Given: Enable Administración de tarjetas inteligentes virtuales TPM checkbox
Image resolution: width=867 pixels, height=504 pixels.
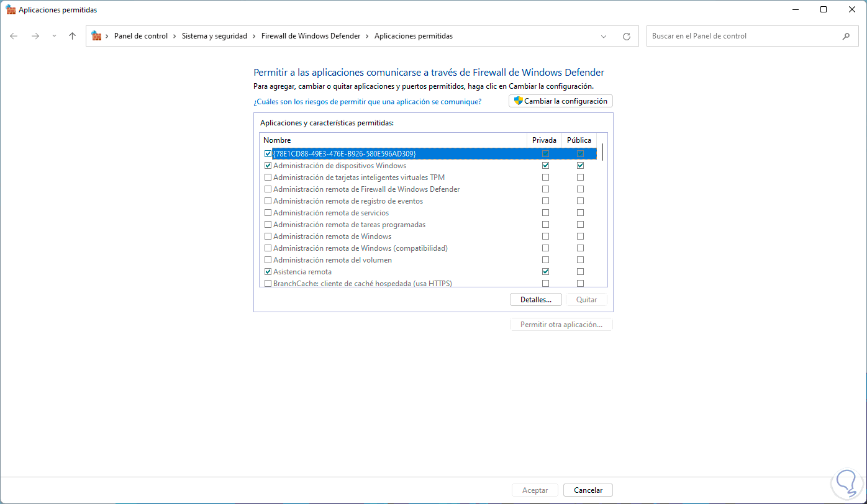Looking at the screenshot, I should (x=268, y=178).
